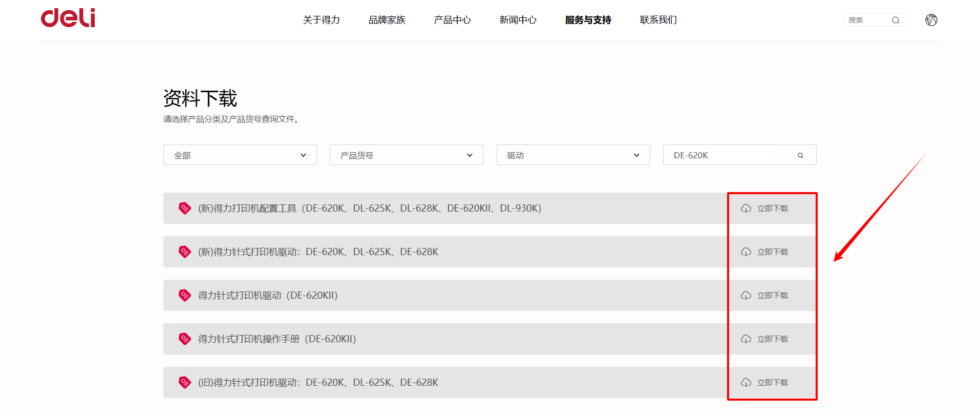This screenshot has height=416, width=980.
Task: Click the cloud icon for 得力针式打印机驱动 (DE-620KII)
Action: tap(746, 295)
